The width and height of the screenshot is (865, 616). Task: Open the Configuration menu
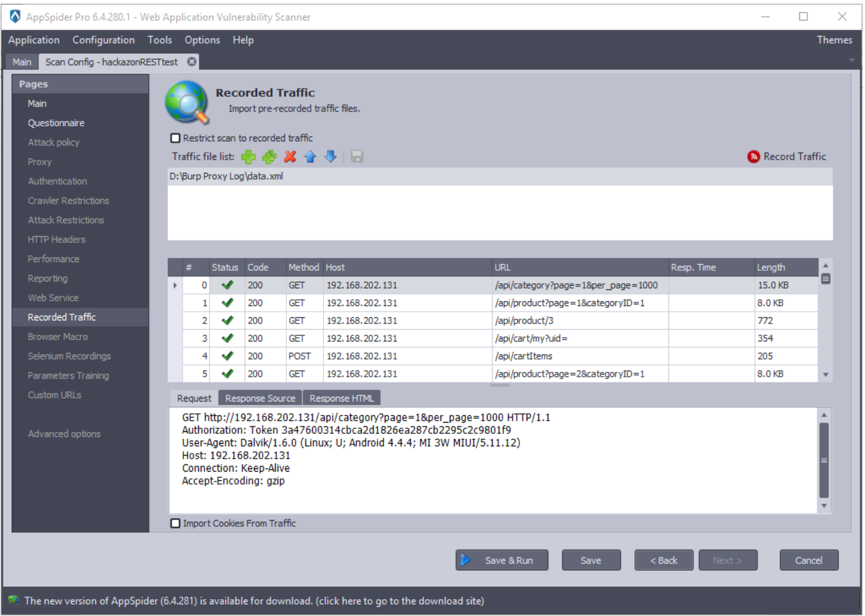click(x=103, y=40)
